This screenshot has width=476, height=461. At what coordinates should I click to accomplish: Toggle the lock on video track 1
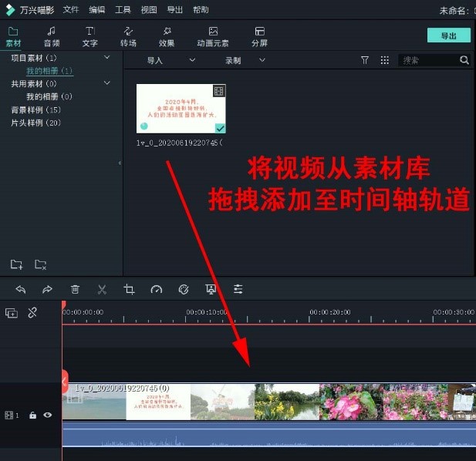click(33, 415)
